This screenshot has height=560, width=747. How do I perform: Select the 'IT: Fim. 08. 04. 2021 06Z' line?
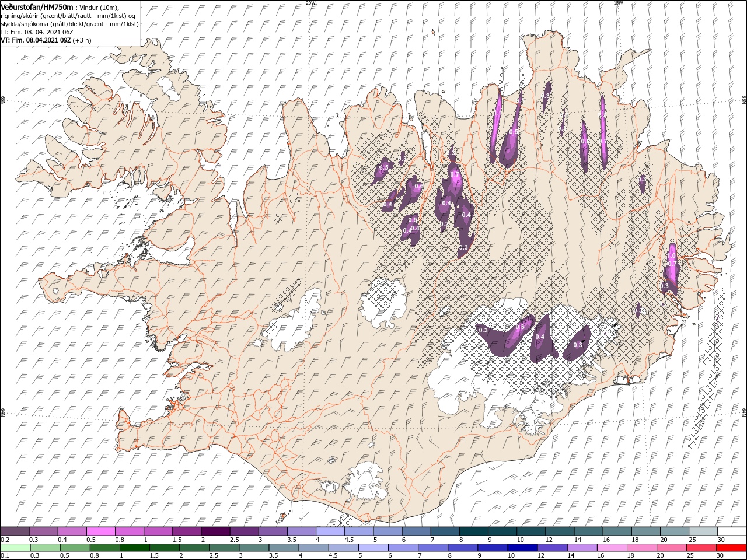click(x=37, y=33)
